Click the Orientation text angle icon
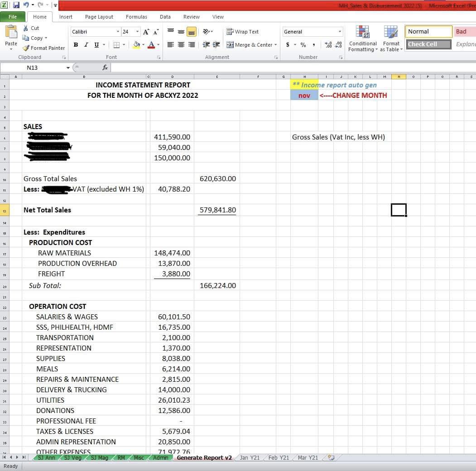 [x=207, y=32]
